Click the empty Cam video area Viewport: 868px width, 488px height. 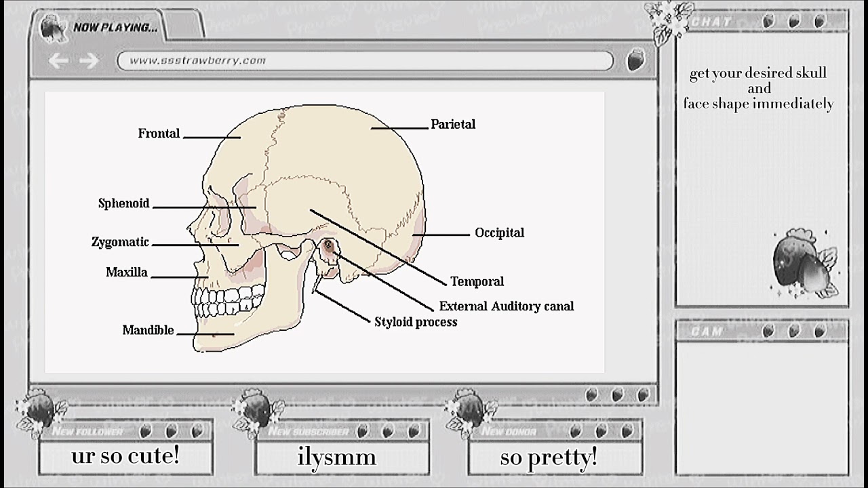762,408
